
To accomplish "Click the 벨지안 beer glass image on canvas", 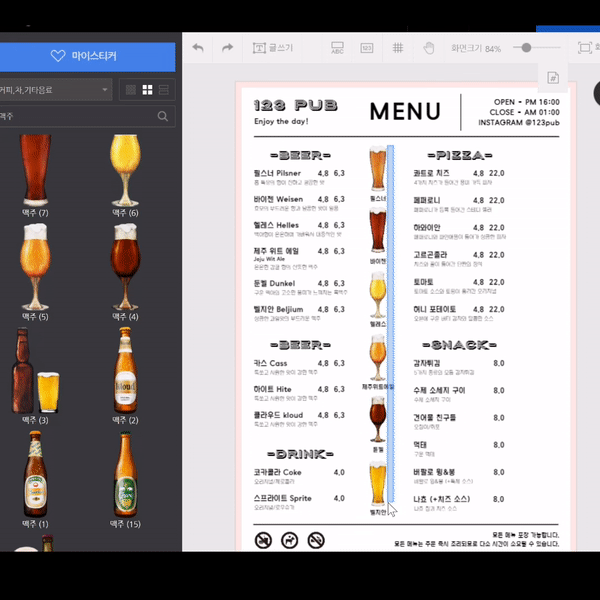I will [378, 484].
